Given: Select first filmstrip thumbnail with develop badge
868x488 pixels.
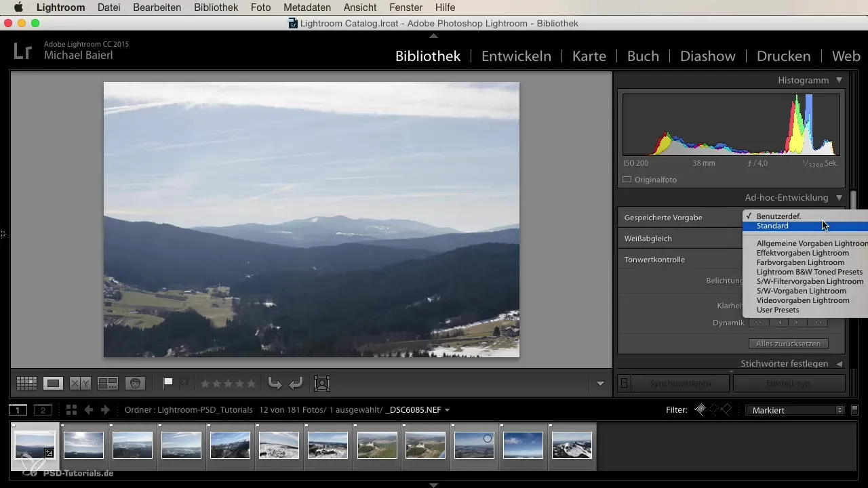Looking at the screenshot, I should [35, 445].
